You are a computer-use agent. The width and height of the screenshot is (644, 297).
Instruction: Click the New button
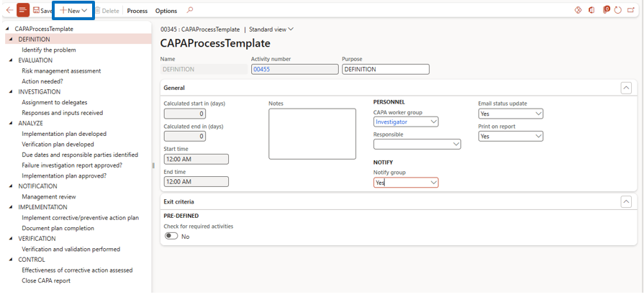[x=73, y=11]
